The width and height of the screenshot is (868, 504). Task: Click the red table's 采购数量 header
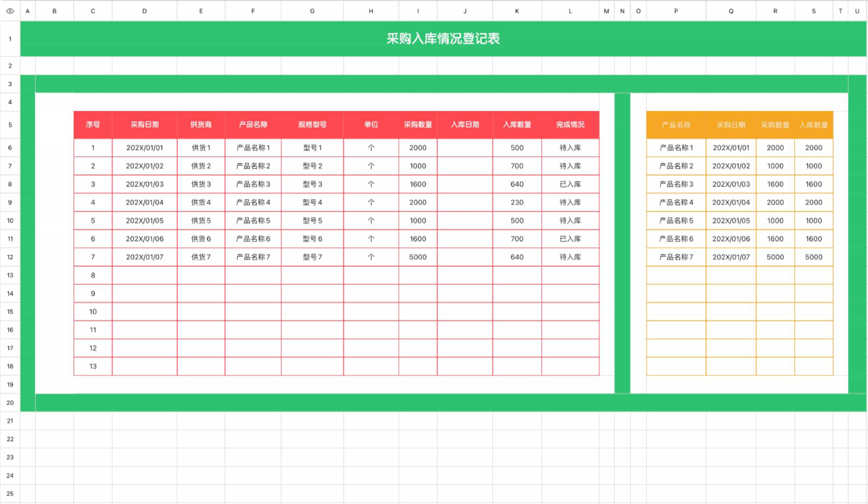(x=418, y=125)
